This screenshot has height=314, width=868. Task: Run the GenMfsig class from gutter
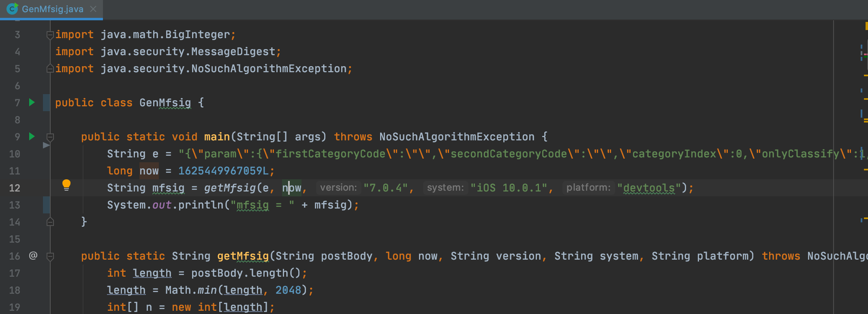(x=32, y=103)
